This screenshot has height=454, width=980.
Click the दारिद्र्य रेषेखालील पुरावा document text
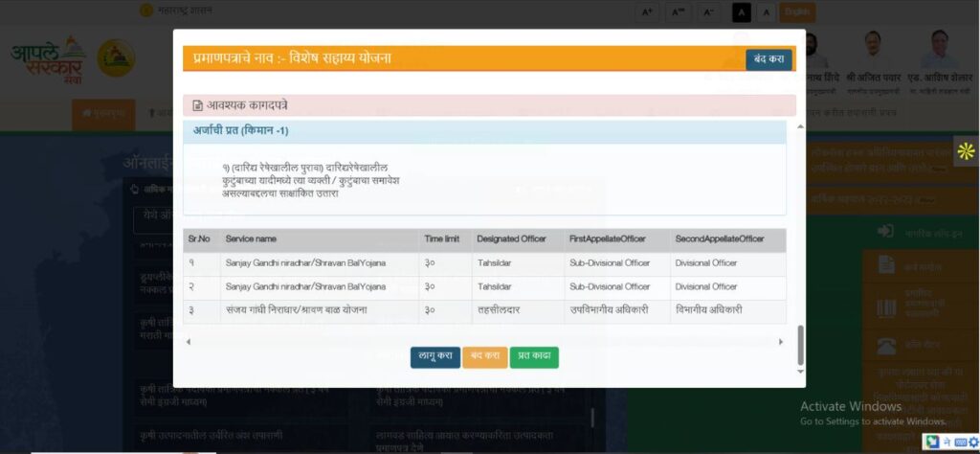[311, 181]
